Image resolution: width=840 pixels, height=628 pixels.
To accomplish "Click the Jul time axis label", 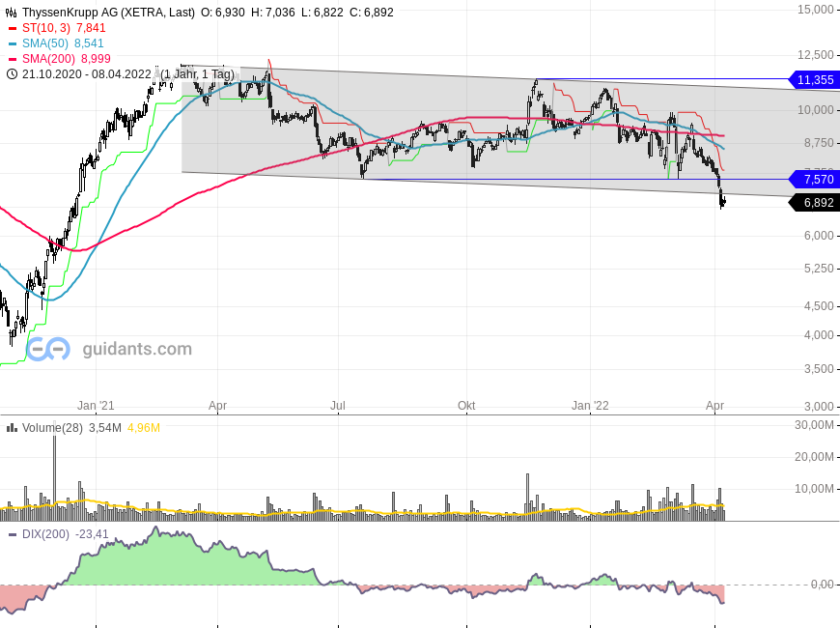I will [x=338, y=406].
